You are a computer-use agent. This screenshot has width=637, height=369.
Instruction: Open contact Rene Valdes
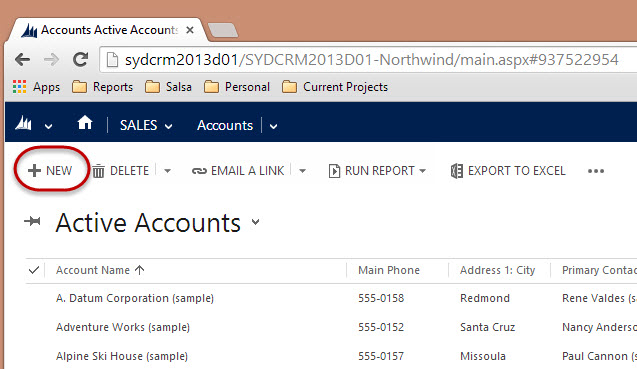coord(599,298)
